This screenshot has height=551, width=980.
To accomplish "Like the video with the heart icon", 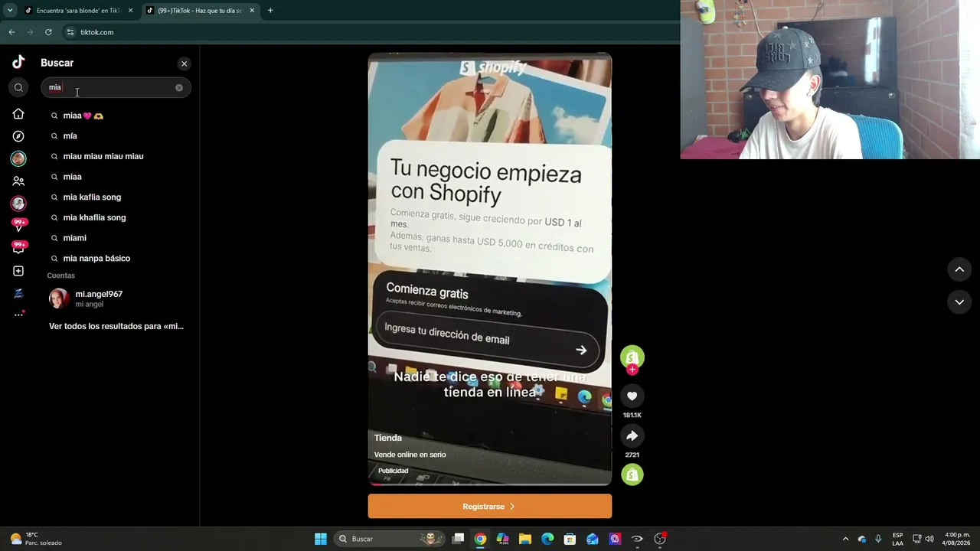I will [632, 396].
